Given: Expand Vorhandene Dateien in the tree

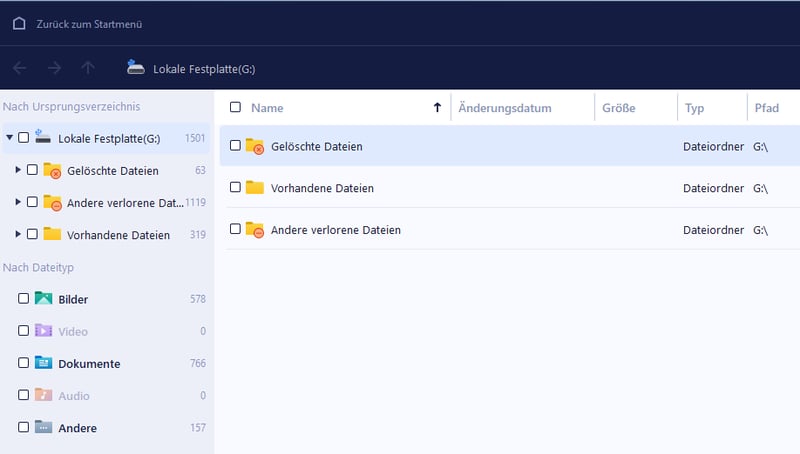Looking at the screenshot, I should point(18,234).
